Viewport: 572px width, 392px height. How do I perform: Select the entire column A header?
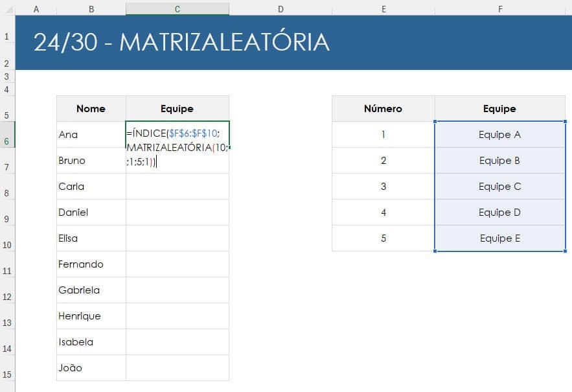(x=36, y=8)
